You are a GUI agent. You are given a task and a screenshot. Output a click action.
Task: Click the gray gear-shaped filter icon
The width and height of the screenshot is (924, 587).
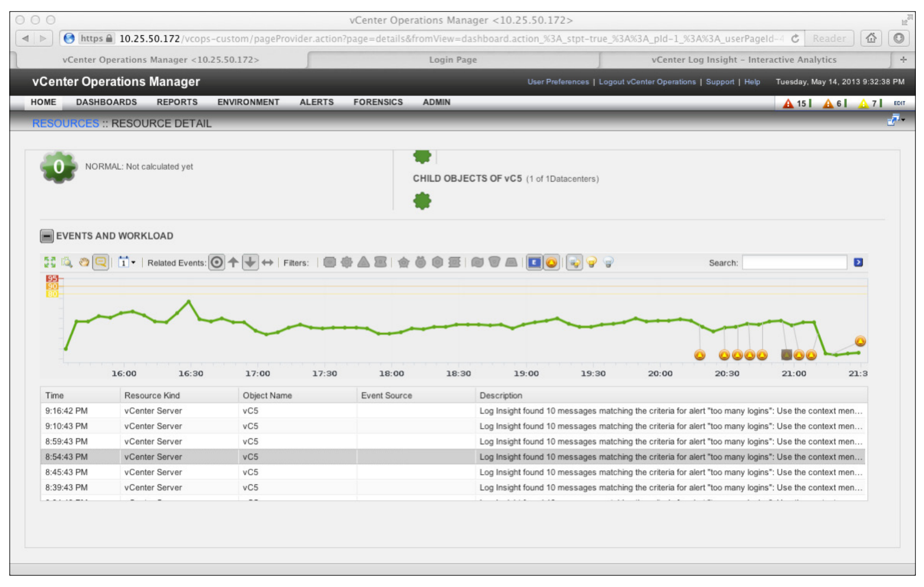point(346,263)
